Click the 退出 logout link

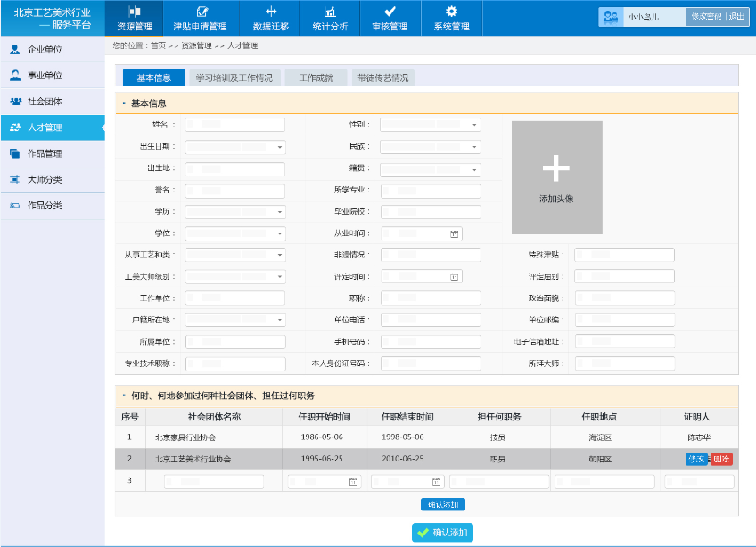pos(736,17)
